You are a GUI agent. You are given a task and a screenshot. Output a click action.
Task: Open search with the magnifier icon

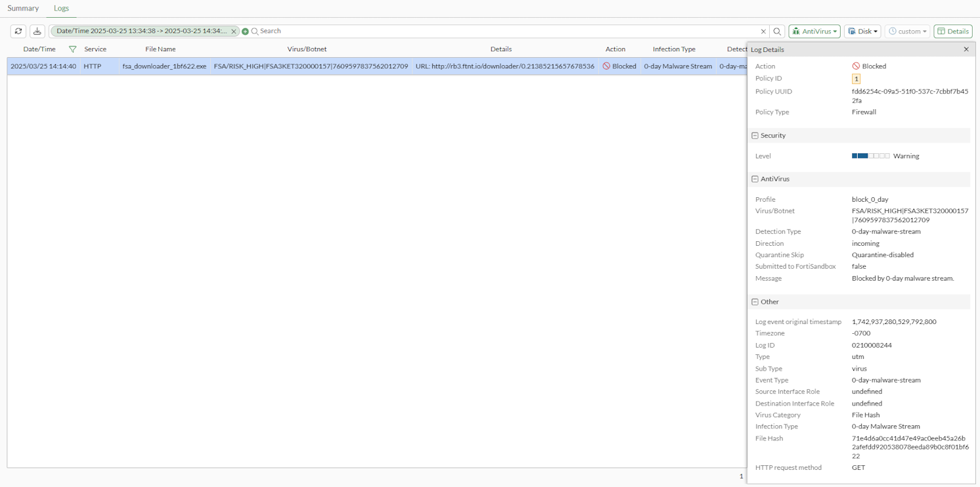coord(778,31)
